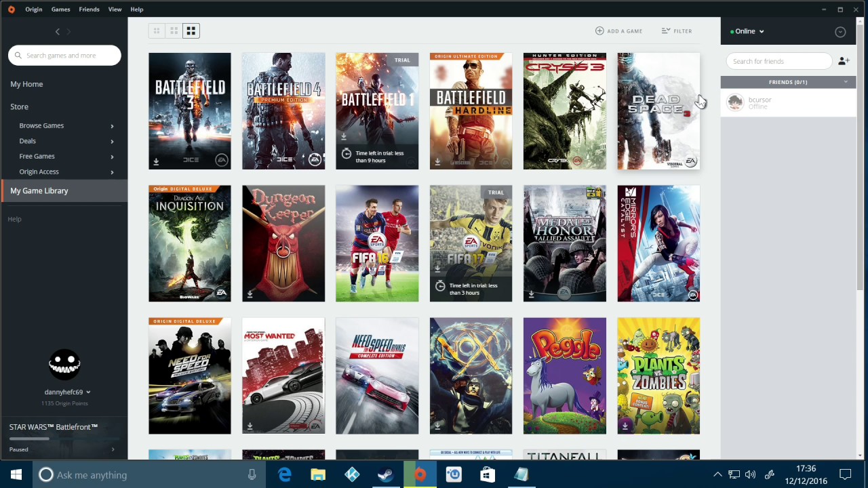Viewport: 868px width, 488px height.
Task: Select My Game Library
Action: [x=64, y=191]
